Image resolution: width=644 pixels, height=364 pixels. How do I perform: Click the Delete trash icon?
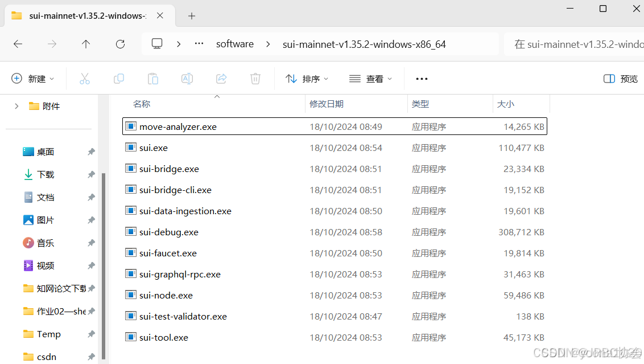255,79
